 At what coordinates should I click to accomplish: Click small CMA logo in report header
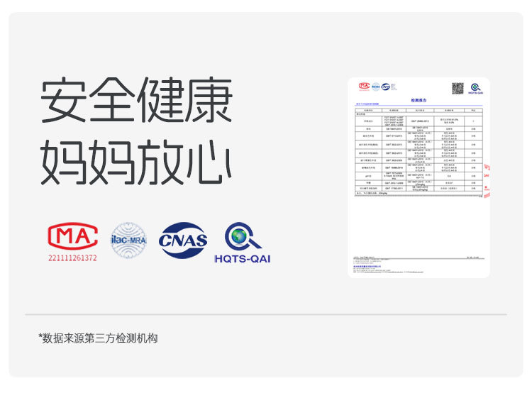pos(364,87)
